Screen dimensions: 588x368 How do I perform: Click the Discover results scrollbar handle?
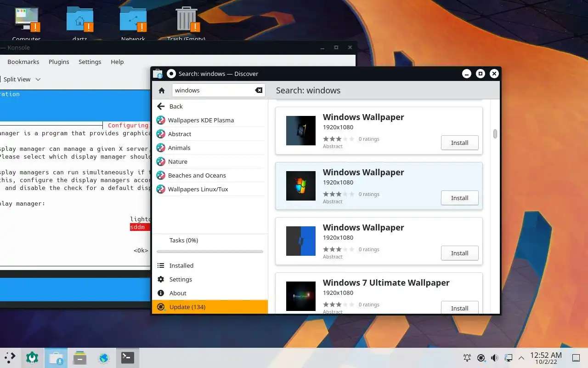(x=495, y=134)
